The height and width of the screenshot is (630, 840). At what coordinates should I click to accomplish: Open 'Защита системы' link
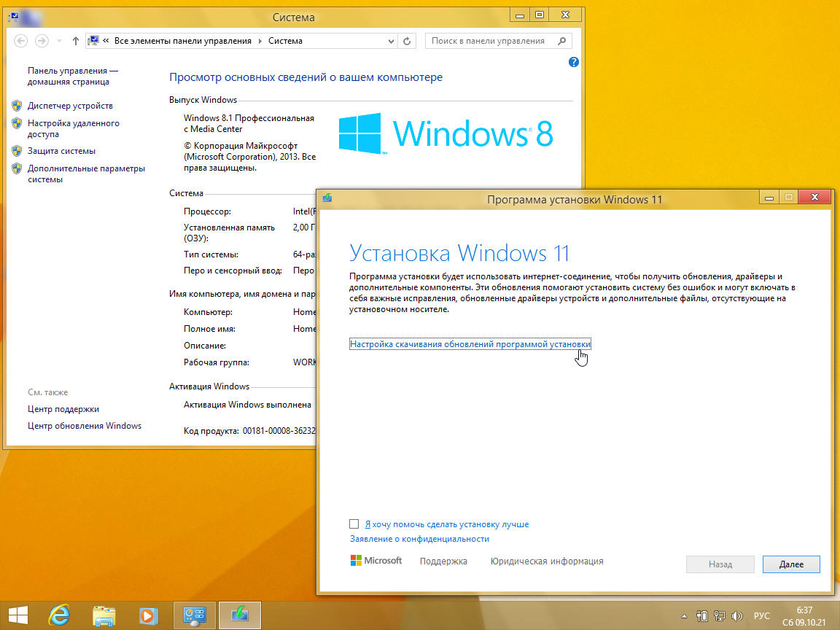(x=61, y=151)
